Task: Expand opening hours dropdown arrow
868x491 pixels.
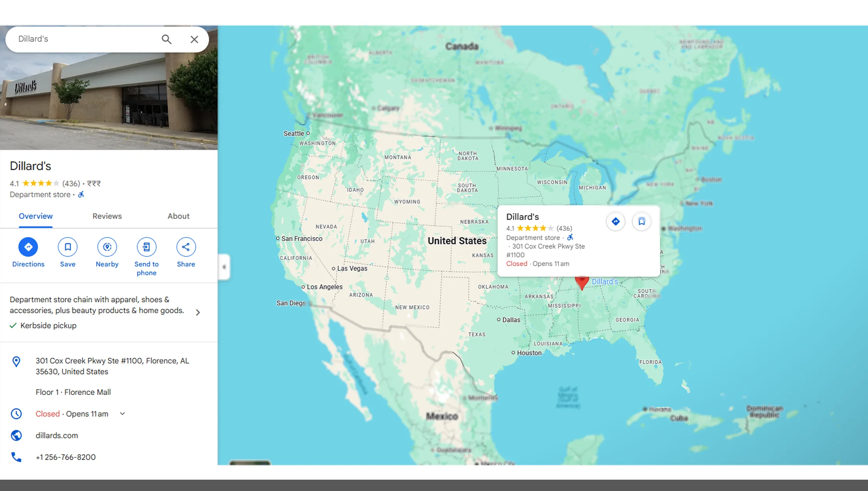Action: (122, 414)
